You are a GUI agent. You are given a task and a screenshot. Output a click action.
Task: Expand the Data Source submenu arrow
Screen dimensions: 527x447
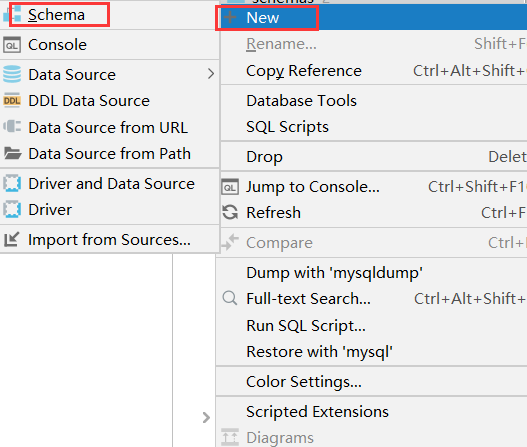click(211, 74)
